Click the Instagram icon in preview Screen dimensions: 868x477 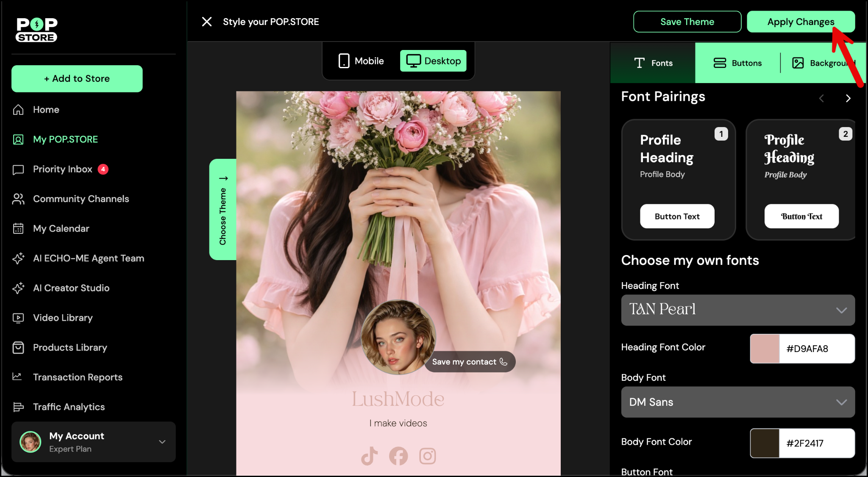pyautogui.click(x=427, y=456)
